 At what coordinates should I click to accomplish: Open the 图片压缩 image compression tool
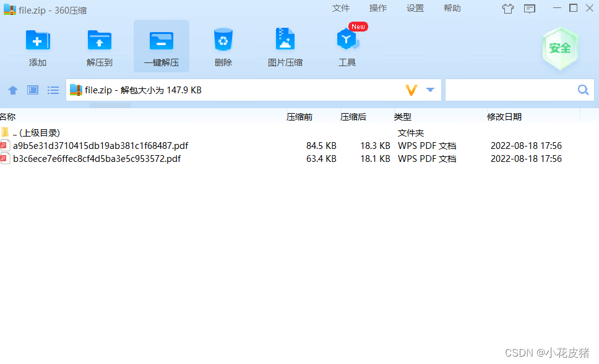(285, 41)
